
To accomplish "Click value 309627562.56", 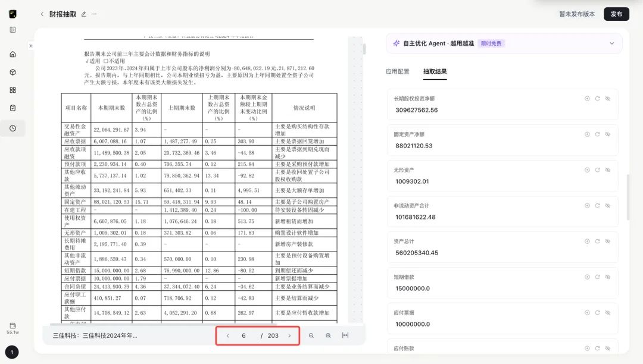I will (x=416, y=110).
